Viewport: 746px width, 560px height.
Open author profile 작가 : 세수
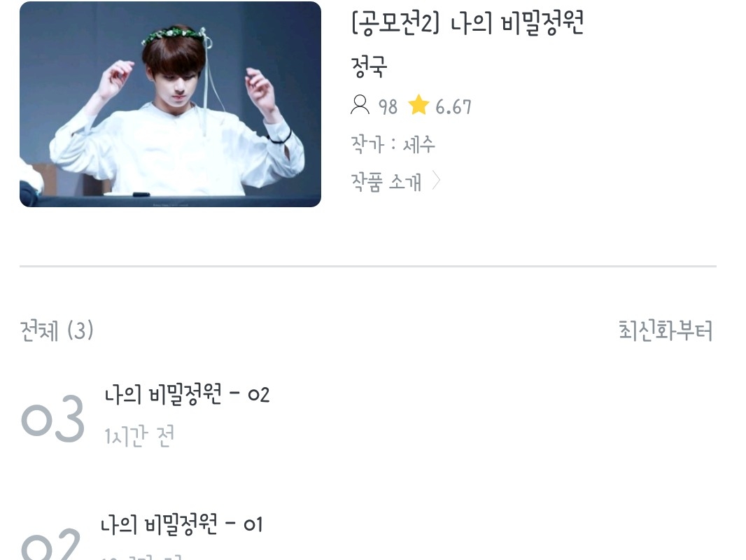[393, 144]
